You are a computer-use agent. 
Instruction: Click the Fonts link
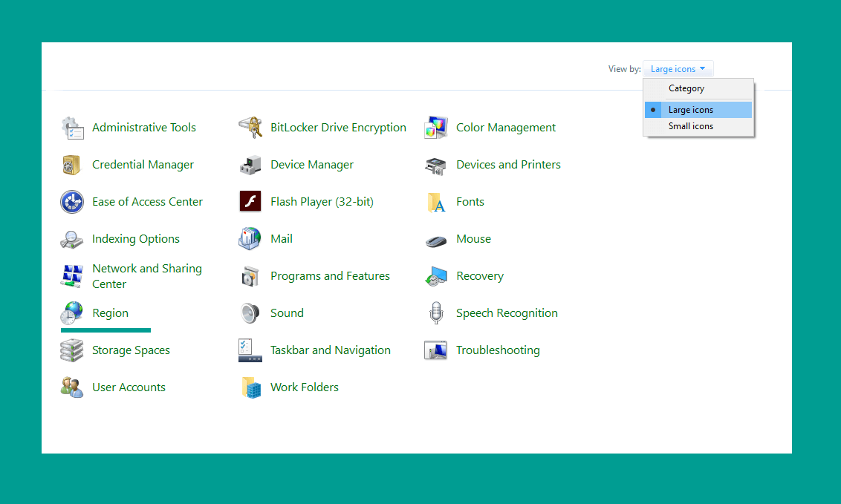tap(470, 202)
